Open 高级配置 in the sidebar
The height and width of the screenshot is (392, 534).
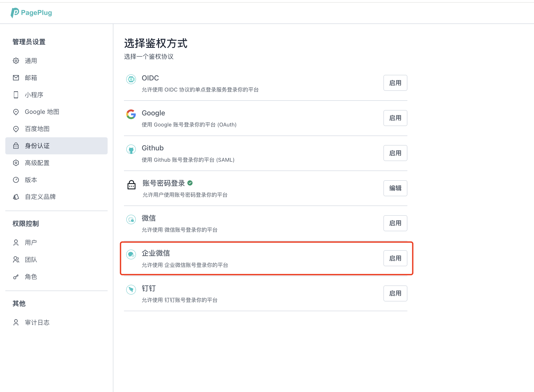(56, 163)
